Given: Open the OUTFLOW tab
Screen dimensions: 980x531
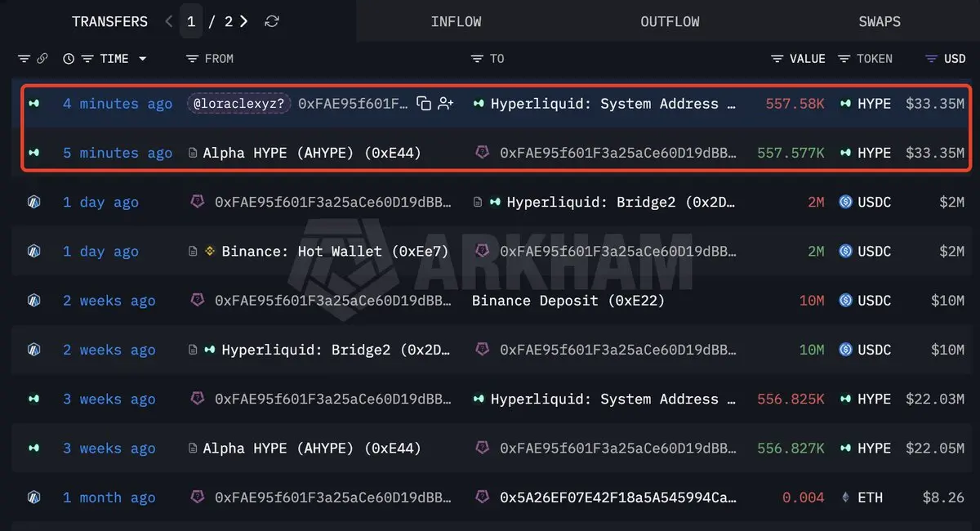Looking at the screenshot, I should click(670, 21).
